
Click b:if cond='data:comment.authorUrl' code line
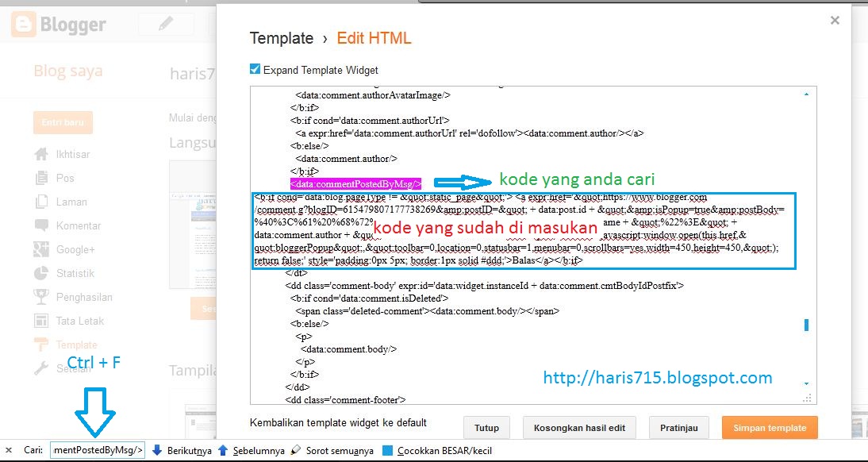[x=370, y=120]
